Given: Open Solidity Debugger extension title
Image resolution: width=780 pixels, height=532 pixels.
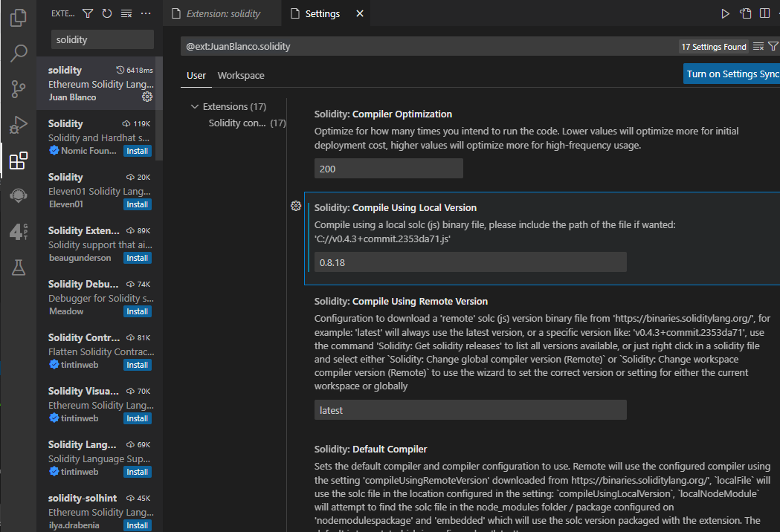Looking at the screenshot, I should click(x=83, y=284).
